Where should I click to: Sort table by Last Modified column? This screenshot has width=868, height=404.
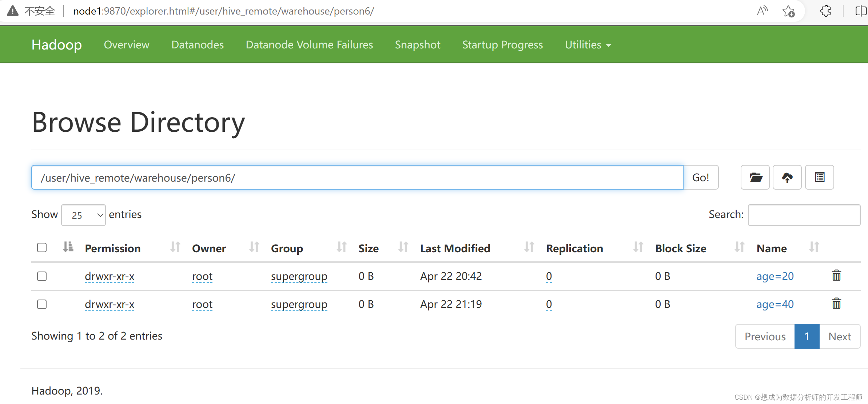(455, 248)
